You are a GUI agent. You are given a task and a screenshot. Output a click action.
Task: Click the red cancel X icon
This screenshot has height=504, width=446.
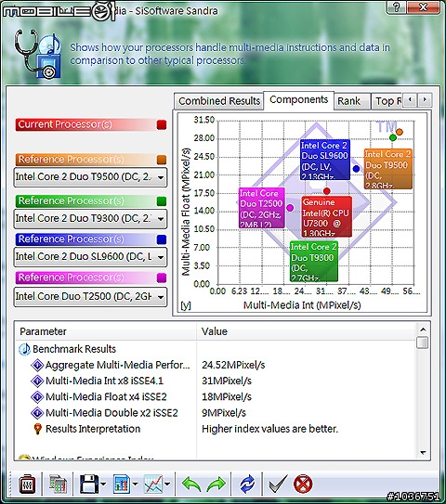click(303, 485)
